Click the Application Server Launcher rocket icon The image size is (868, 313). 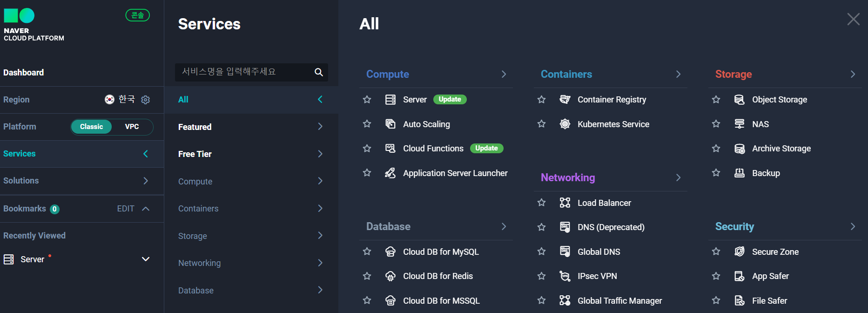point(390,173)
